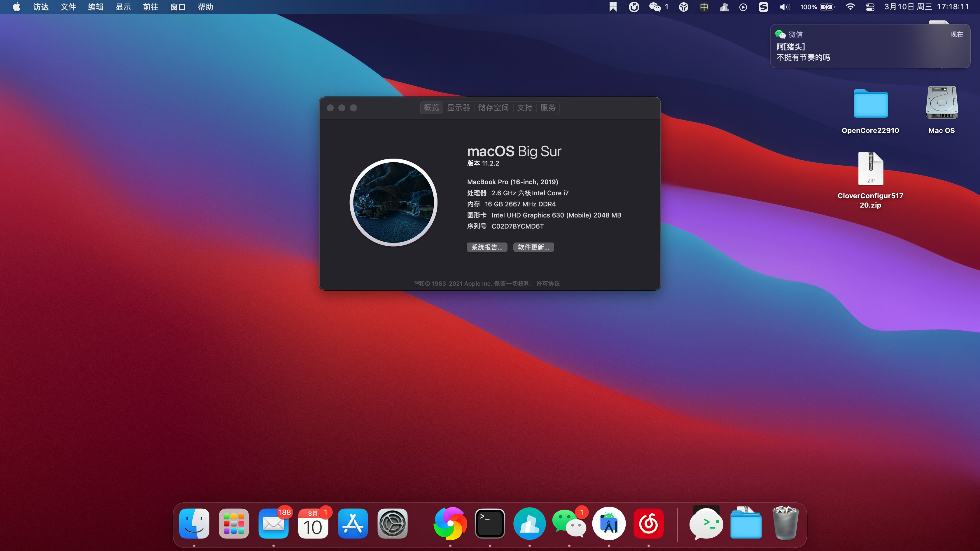
Task: Click the cube-shaped menu bar icon
Action: (683, 7)
